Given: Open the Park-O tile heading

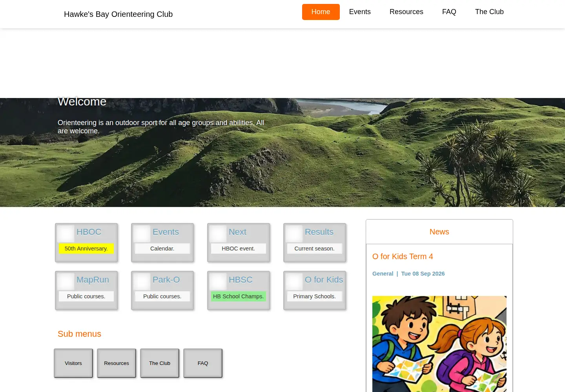Looking at the screenshot, I should pos(166,279).
